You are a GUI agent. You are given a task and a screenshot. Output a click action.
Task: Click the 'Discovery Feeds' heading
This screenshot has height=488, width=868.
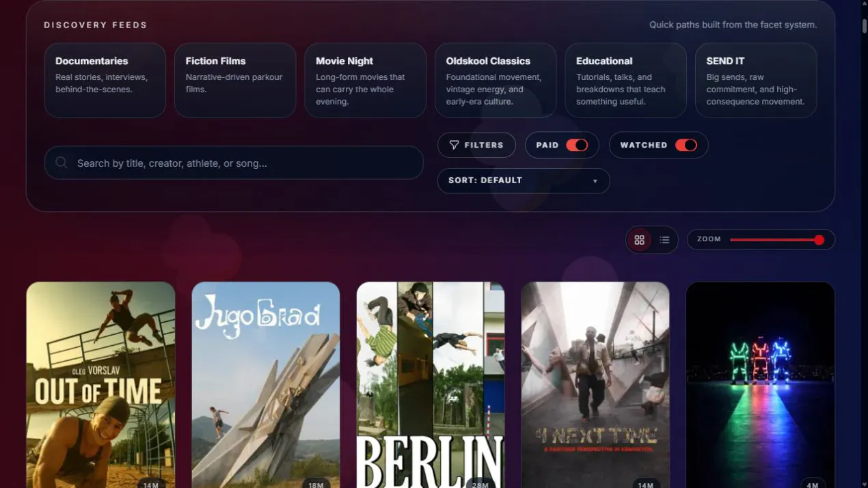pos(96,25)
